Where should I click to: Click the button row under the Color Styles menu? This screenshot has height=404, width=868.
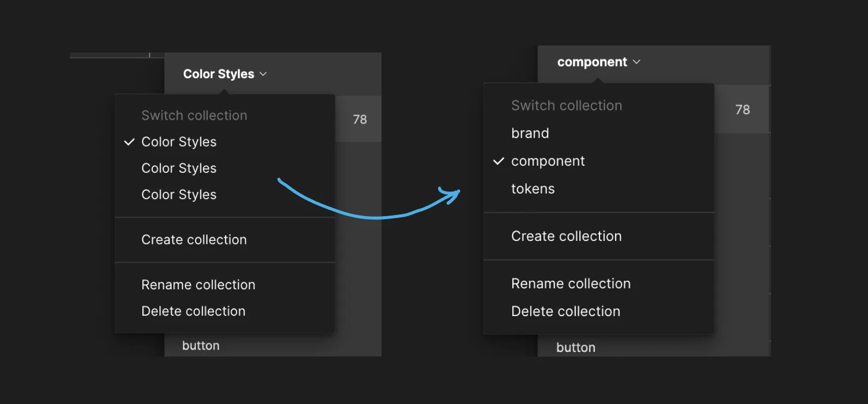(x=201, y=346)
